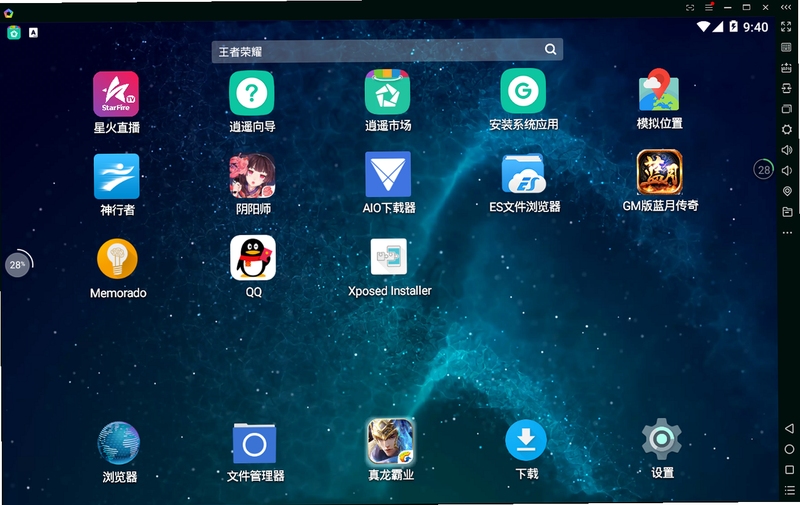Screen dimensions: 800x505
Task: Launch the GM版蓝月传奇 game
Action: pyautogui.click(x=659, y=172)
